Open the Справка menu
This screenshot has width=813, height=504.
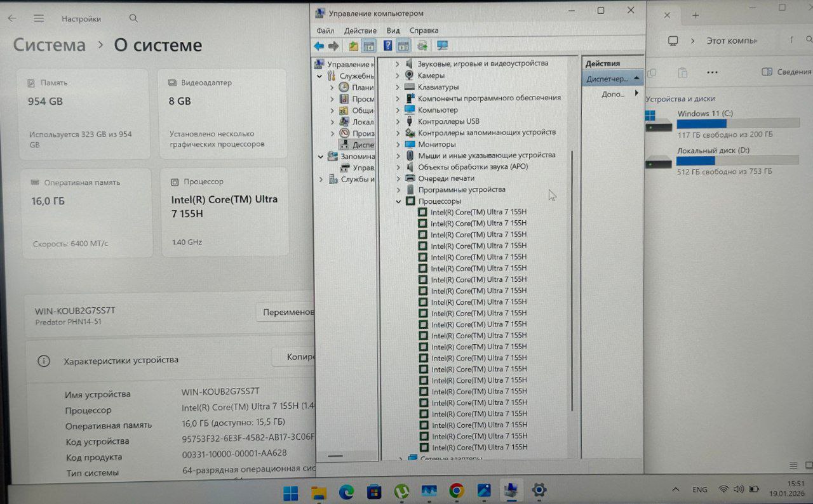click(x=424, y=30)
